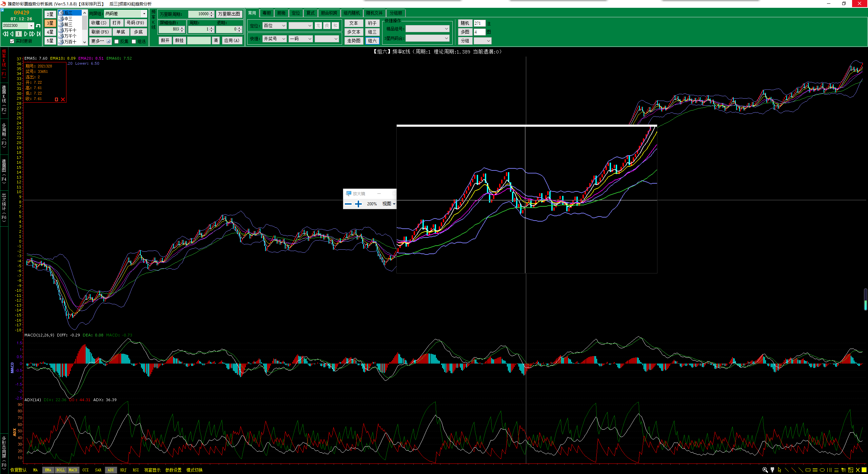Select the parallel horizontal lines tool
Screen dimensions: 868x474
point(815,470)
